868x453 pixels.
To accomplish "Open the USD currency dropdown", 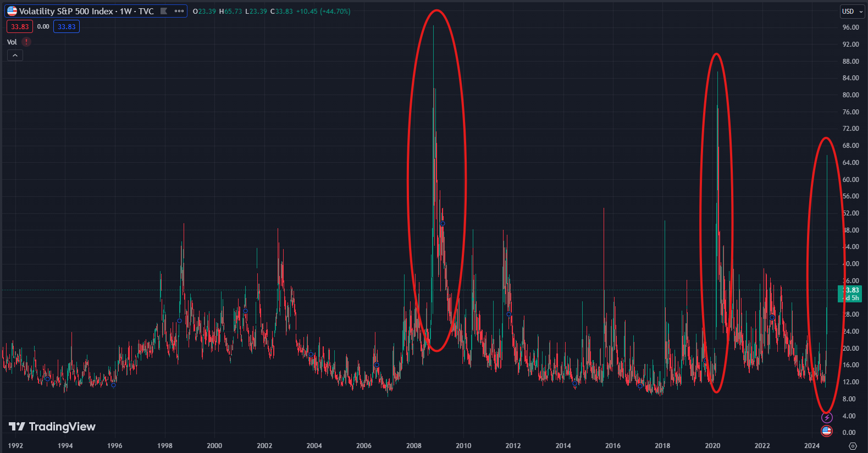I will (853, 12).
